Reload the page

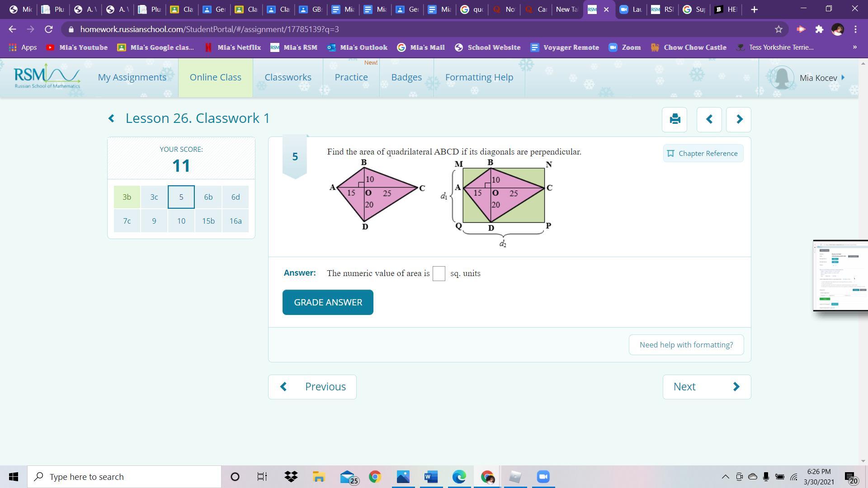coord(49,29)
